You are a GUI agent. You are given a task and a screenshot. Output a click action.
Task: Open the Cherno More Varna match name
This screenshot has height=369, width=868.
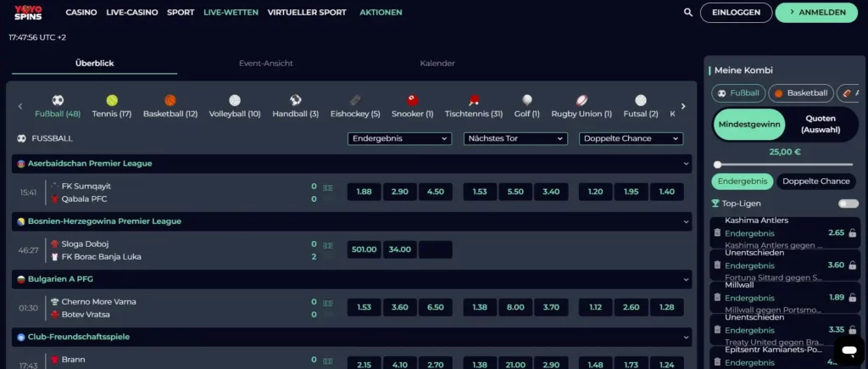click(98, 302)
